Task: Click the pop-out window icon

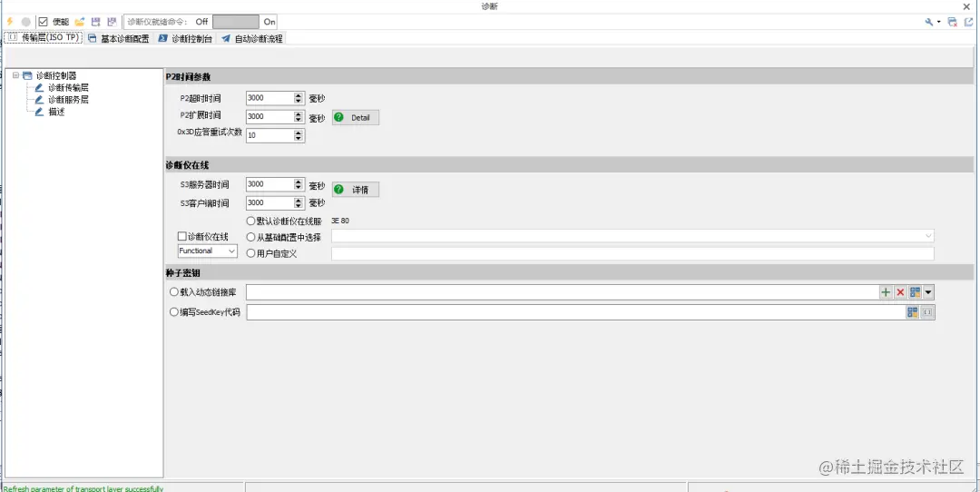Action: [969, 22]
